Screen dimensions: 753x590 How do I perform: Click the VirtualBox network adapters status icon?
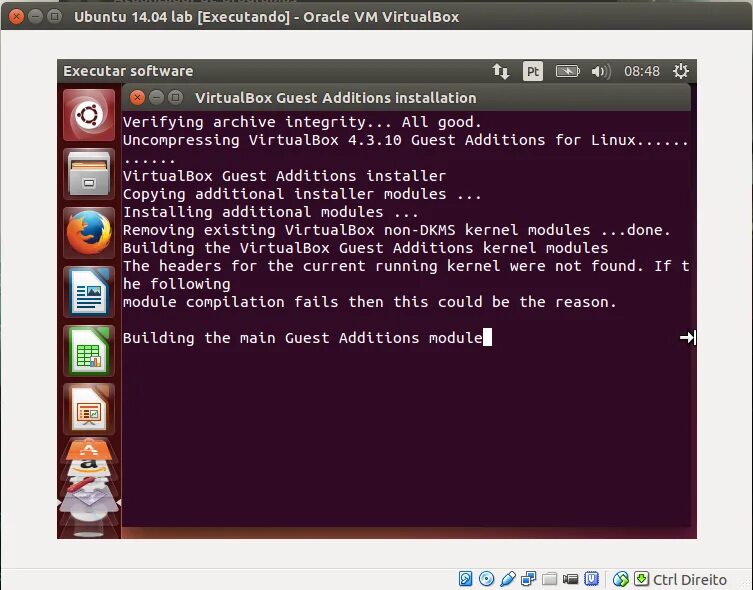(x=528, y=579)
